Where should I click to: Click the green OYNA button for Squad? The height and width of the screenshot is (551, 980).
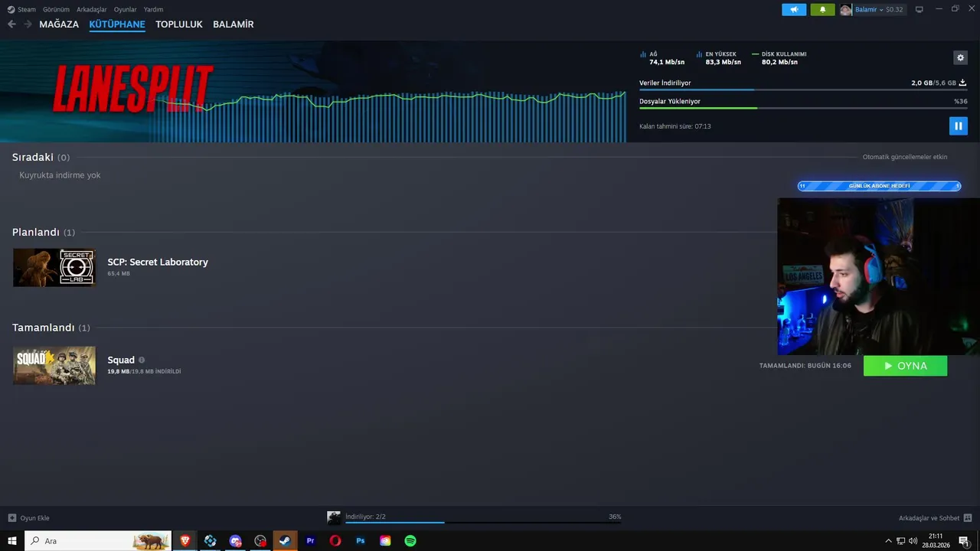point(905,366)
